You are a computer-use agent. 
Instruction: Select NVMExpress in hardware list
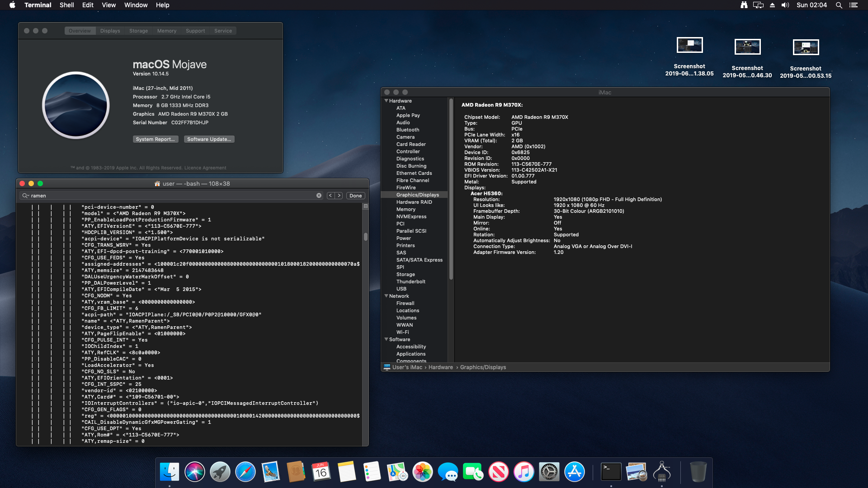[411, 216]
